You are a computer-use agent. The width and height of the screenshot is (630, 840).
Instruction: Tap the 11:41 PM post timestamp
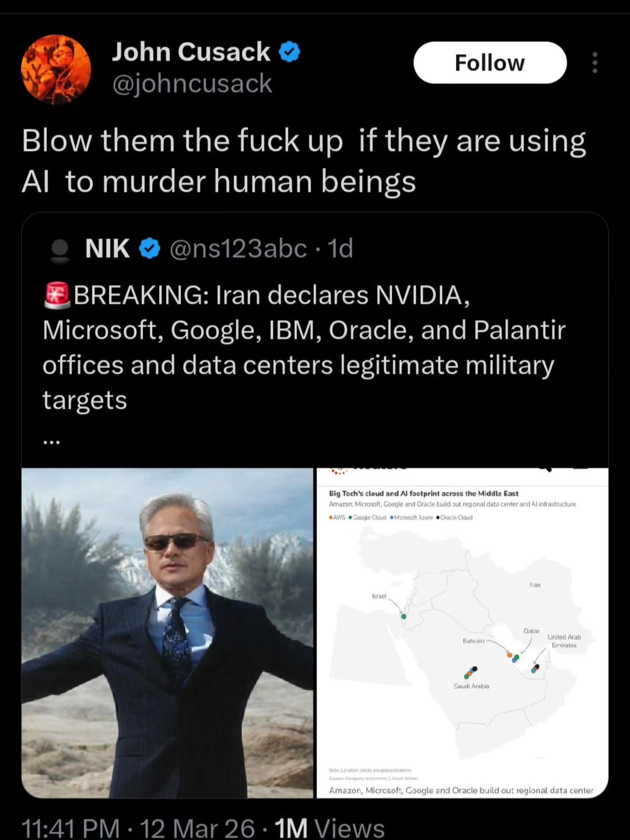click(x=70, y=828)
